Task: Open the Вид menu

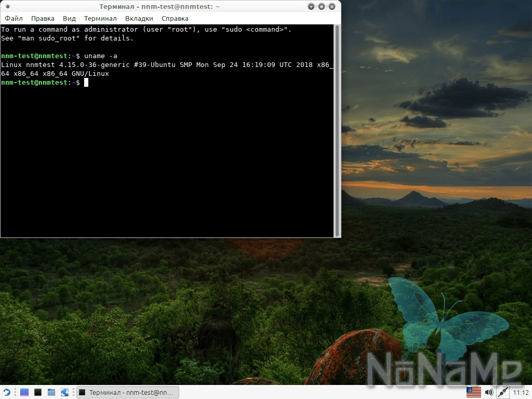Action: pos(69,18)
